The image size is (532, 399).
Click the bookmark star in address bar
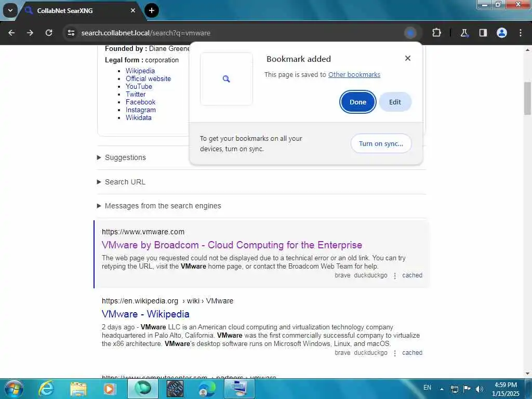click(410, 33)
